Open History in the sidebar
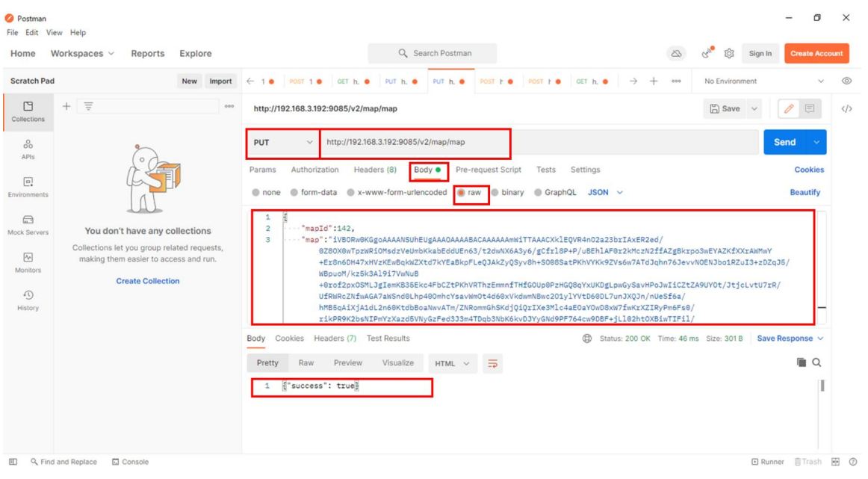868x479 pixels. tap(28, 300)
